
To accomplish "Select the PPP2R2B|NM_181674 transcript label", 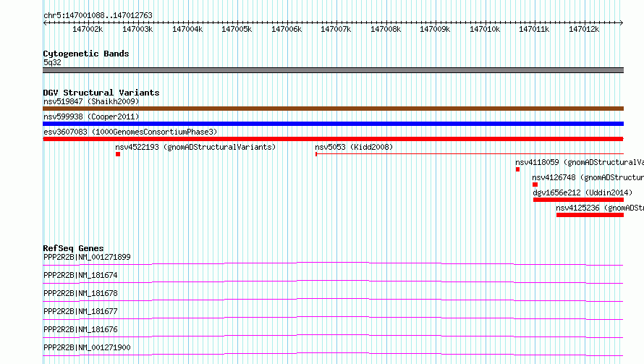I will pyautogui.click(x=80, y=275).
